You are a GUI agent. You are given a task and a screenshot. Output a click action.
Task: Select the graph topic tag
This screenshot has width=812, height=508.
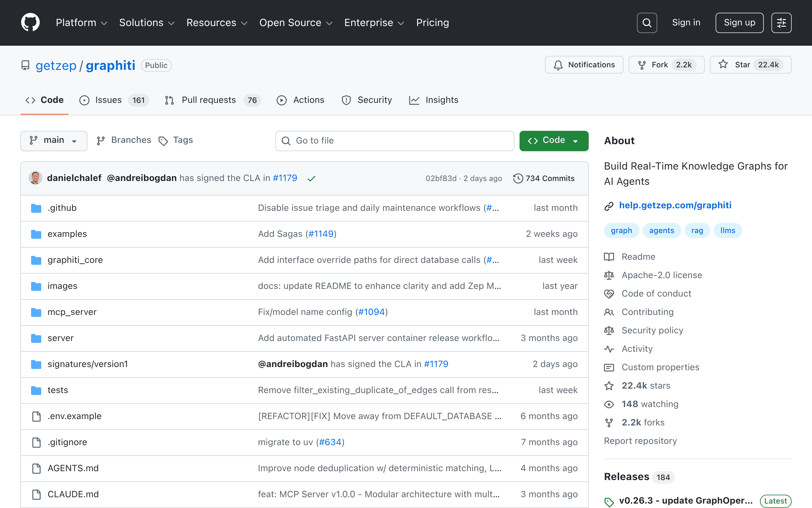[621, 231]
